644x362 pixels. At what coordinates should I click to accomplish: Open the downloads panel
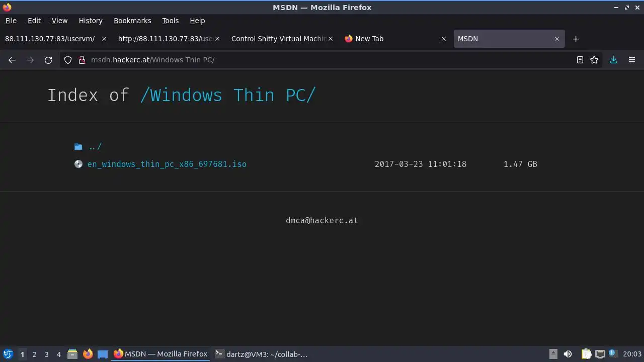(x=613, y=60)
